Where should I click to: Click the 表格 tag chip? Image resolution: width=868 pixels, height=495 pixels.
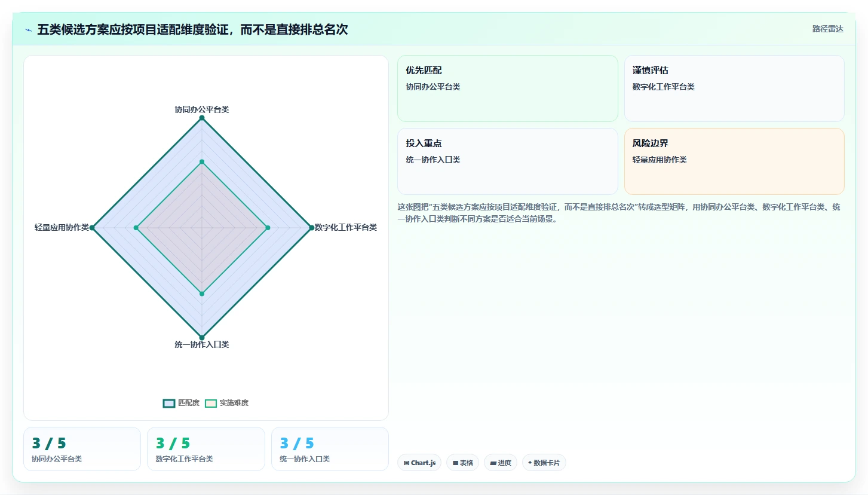[462, 463]
